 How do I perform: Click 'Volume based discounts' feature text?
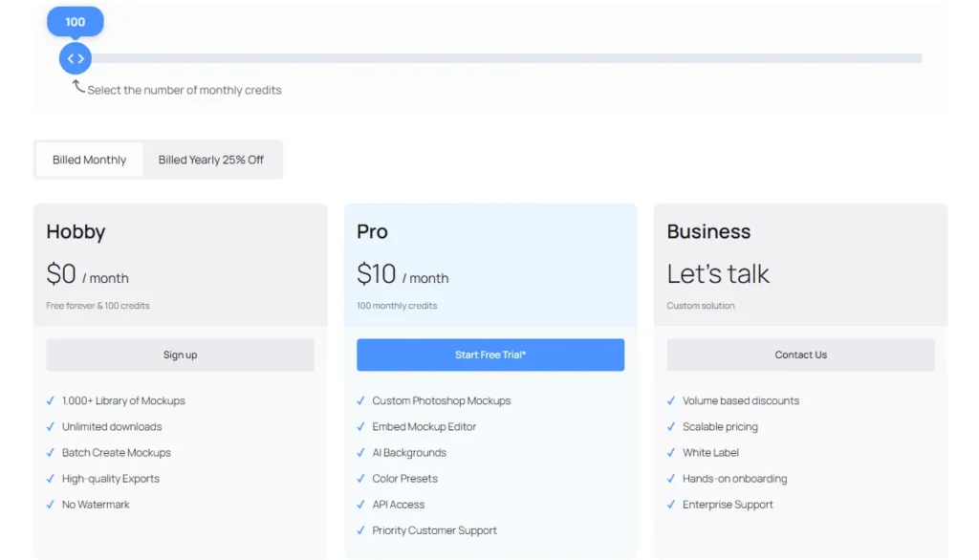point(741,400)
